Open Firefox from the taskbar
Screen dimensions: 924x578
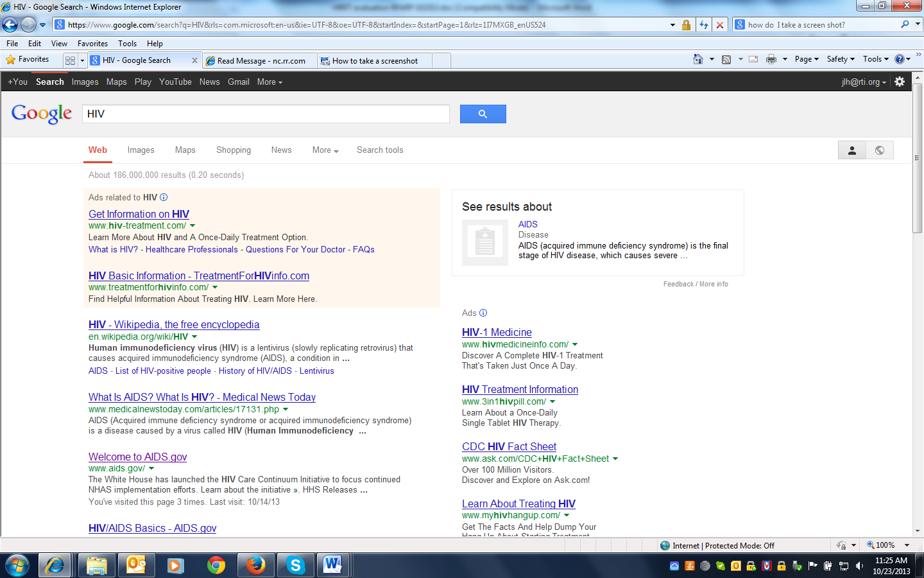coord(256,566)
